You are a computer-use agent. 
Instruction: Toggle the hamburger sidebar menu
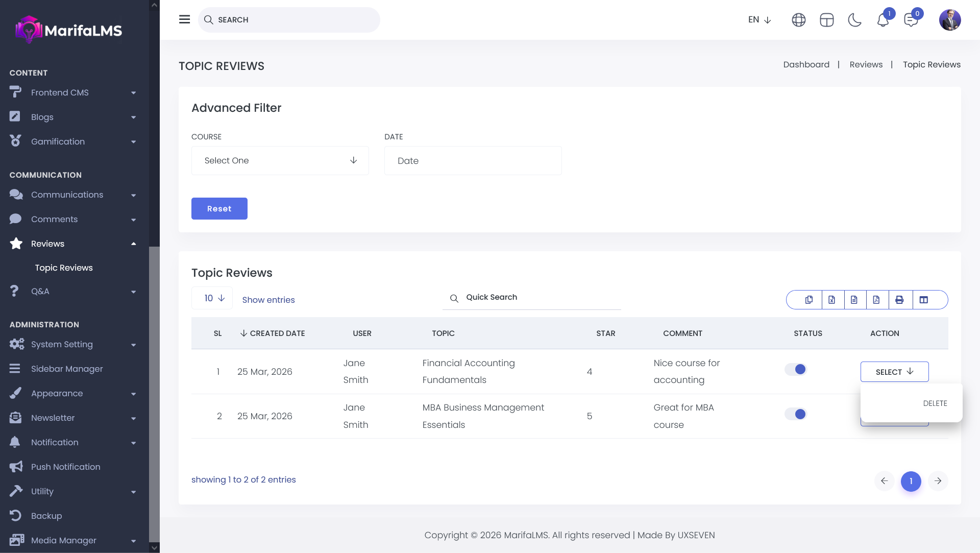tap(184, 19)
